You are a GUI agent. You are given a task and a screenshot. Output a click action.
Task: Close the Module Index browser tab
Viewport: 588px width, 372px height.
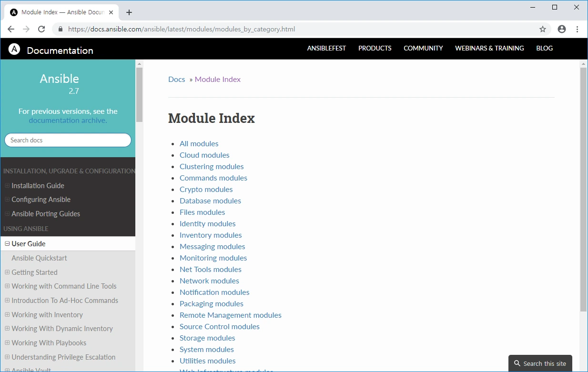pos(112,12)
